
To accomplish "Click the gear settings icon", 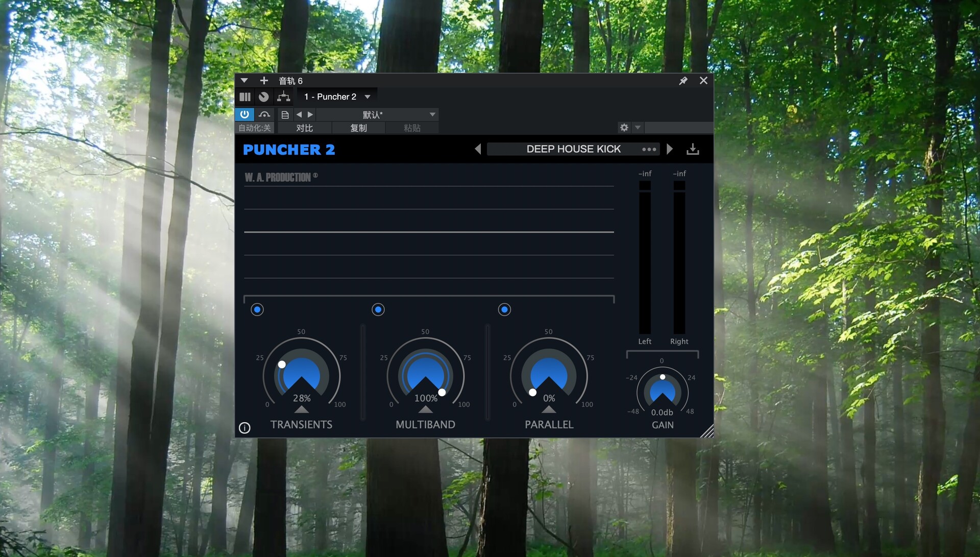I will (x=624, y=128).
